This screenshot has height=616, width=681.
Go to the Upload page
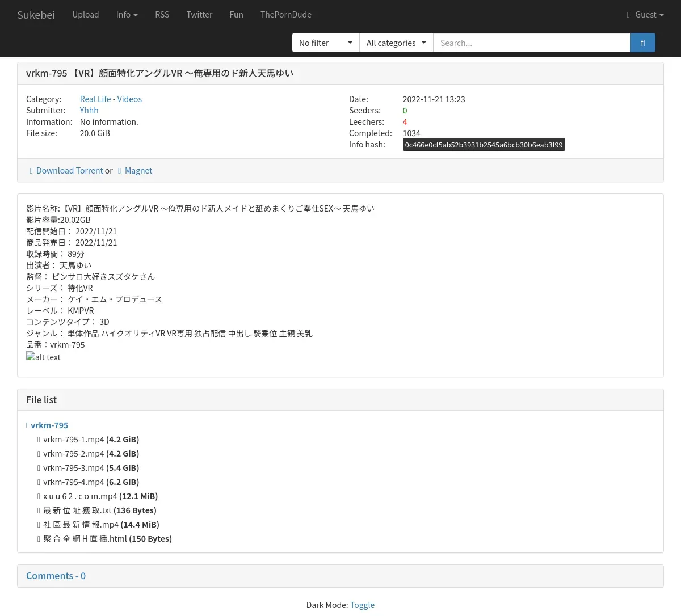click(86, 15)
